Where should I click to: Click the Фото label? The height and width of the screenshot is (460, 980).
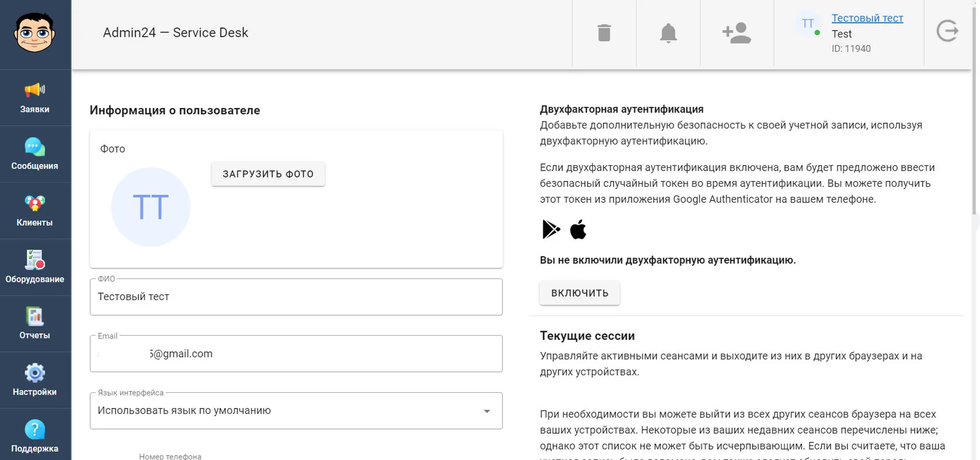[113, 149]
